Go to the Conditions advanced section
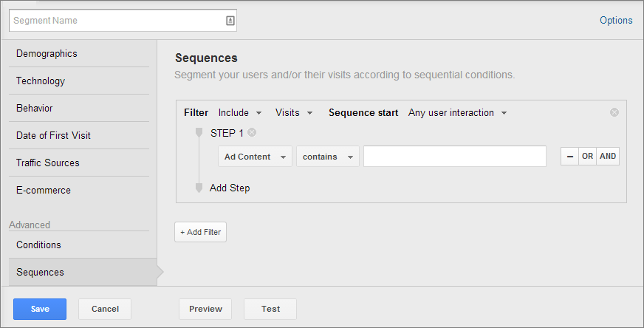This screenshot has width=644, height=328. pyautogui.click(x=38, y=245)
